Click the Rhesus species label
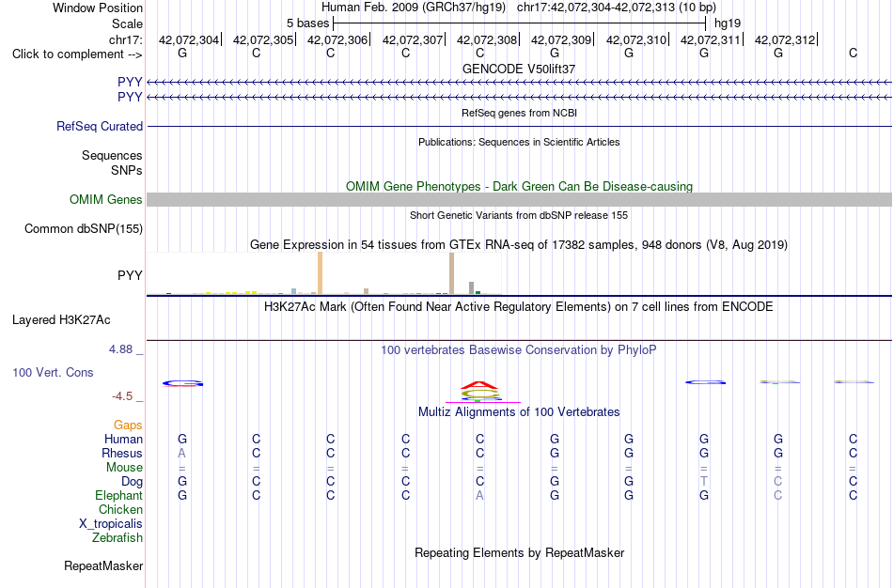This screenshot has width=893, height=588. (122, 453)
